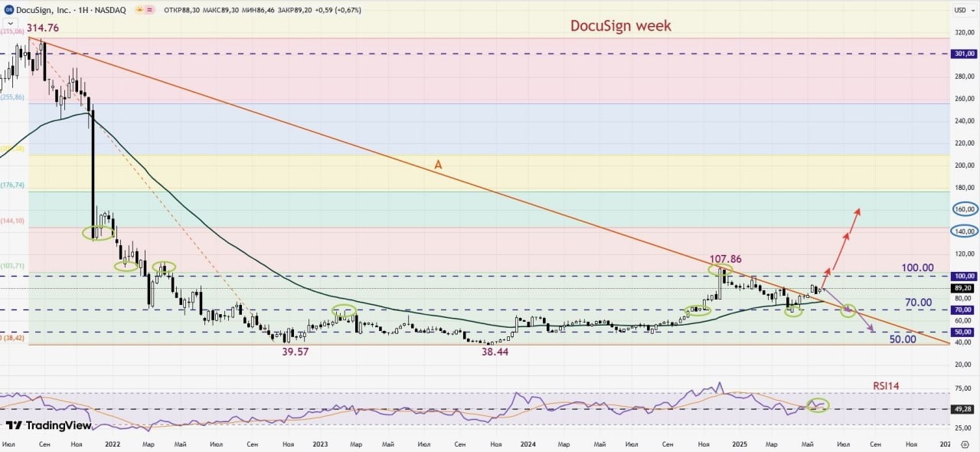The image size is (980, 452).
Task: Click the circled 140,00 price label
Action: point(964,231)
